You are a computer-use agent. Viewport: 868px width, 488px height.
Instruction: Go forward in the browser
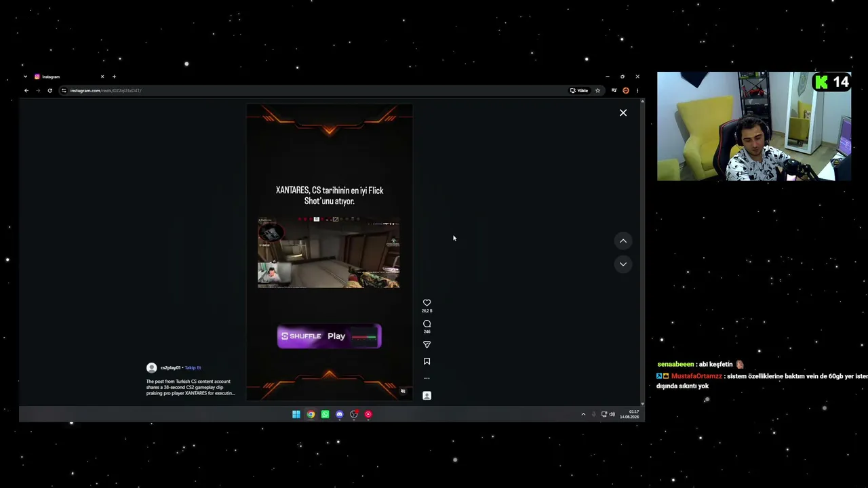[x=38, y=90]
